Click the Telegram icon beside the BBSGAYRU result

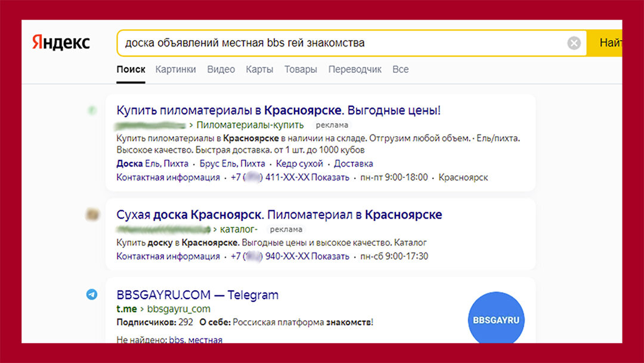click(92, 294)
